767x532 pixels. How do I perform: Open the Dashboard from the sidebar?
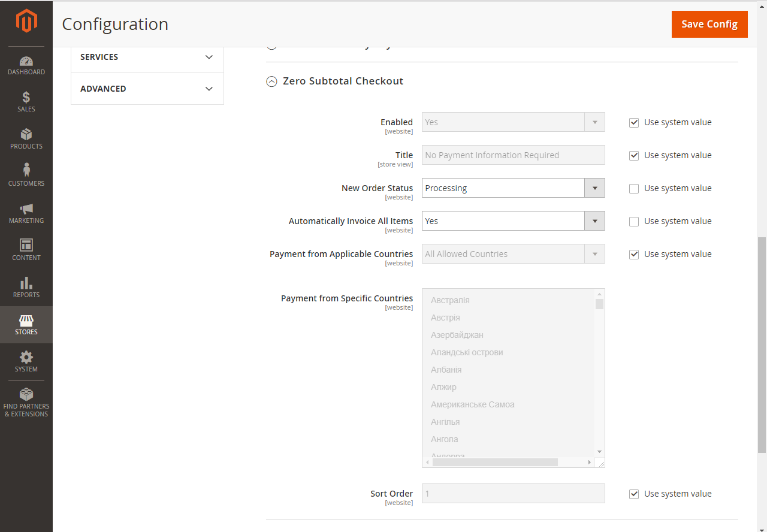point(26,64)
